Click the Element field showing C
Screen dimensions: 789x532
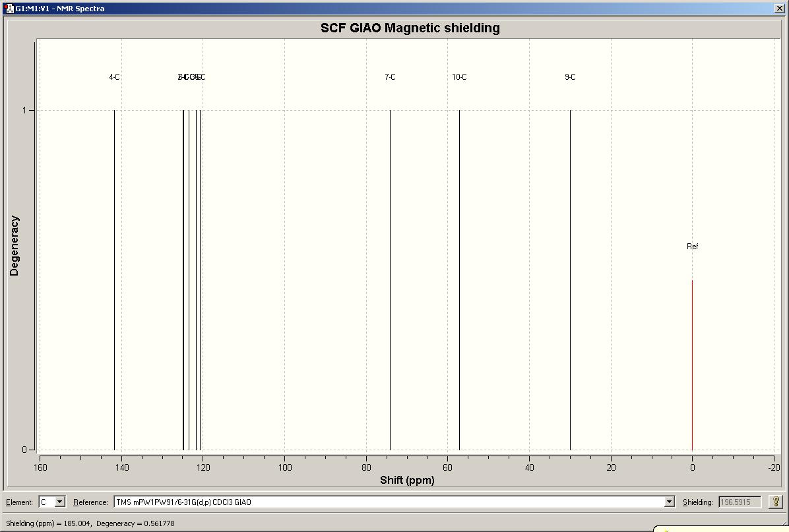[47, 502]
